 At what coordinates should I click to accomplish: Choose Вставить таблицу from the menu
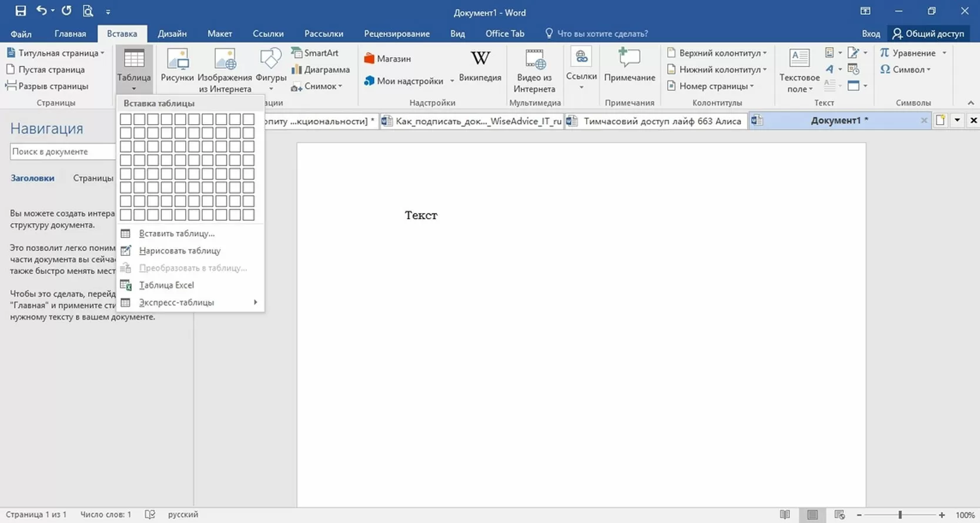176,234
